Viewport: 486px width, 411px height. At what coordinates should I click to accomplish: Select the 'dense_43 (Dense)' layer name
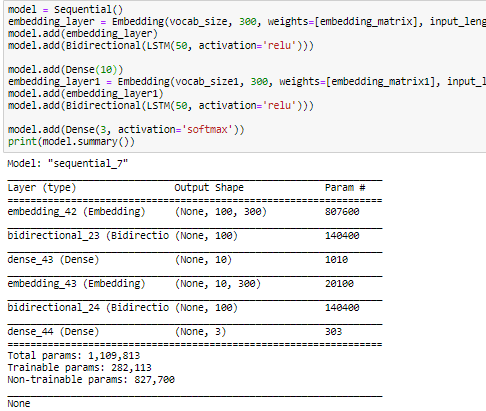point(53,260)
